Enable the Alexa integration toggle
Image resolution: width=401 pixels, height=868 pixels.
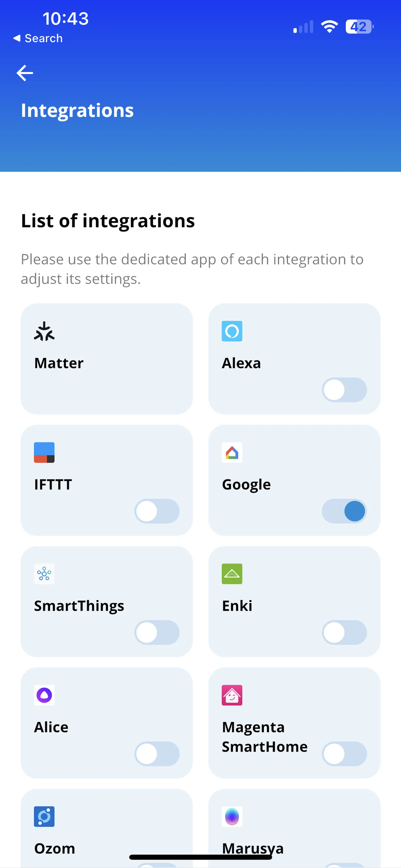[344, 390]
